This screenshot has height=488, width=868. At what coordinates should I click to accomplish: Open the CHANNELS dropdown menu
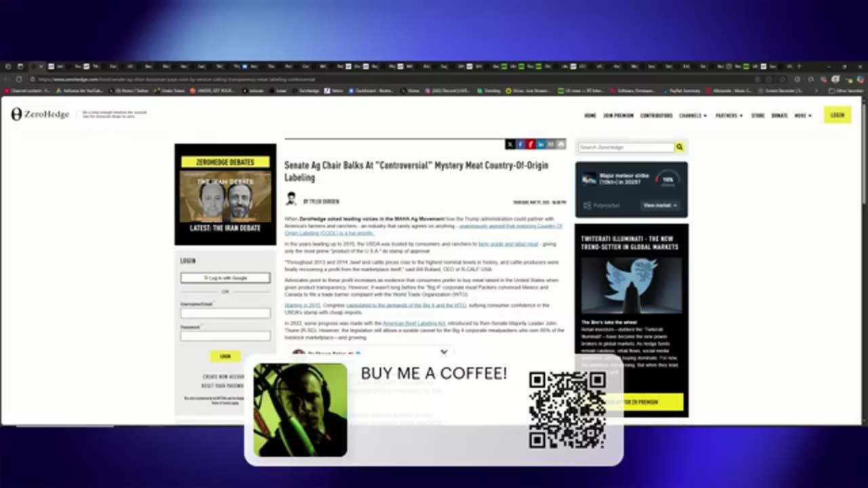coord(693,115)
